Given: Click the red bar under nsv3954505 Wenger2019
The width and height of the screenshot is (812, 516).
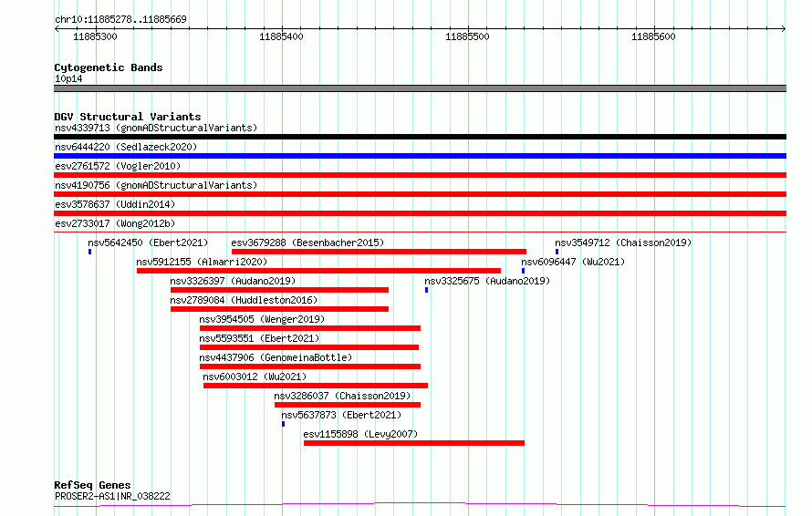Looking at the screenshot, I should click(310, 328).
